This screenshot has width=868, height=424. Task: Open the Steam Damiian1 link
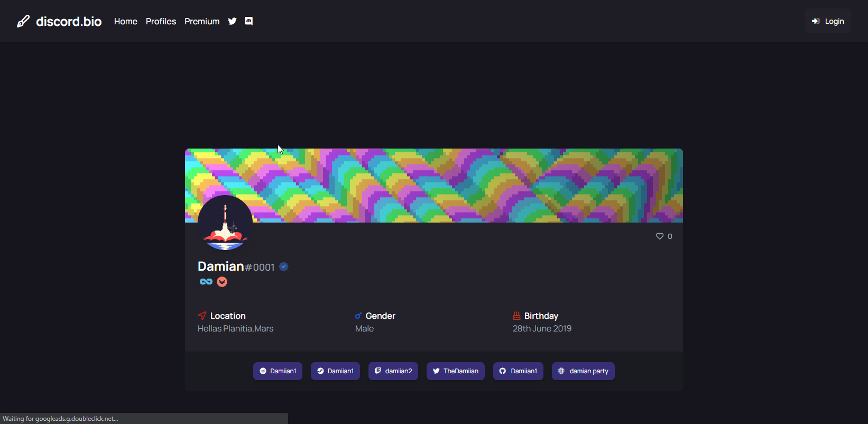coord(335,371)
